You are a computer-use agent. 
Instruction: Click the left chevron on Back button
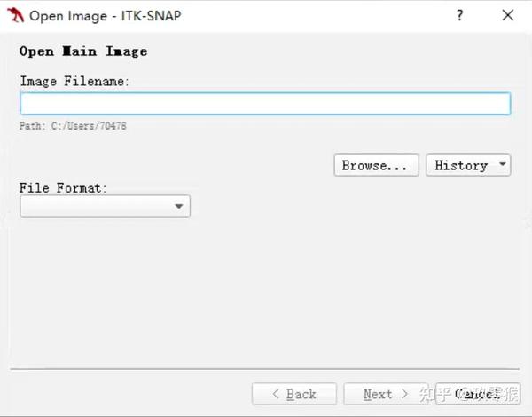point(276,394)
